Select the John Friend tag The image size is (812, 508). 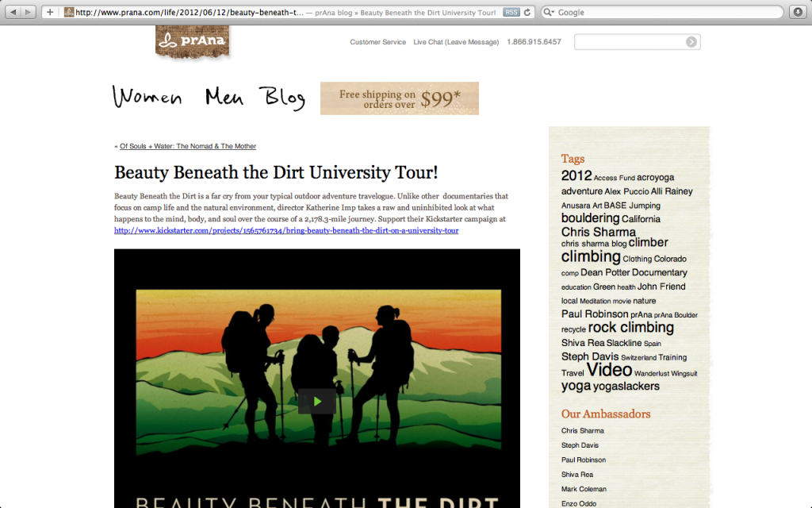pyautogui.click(x=661, y=287)
